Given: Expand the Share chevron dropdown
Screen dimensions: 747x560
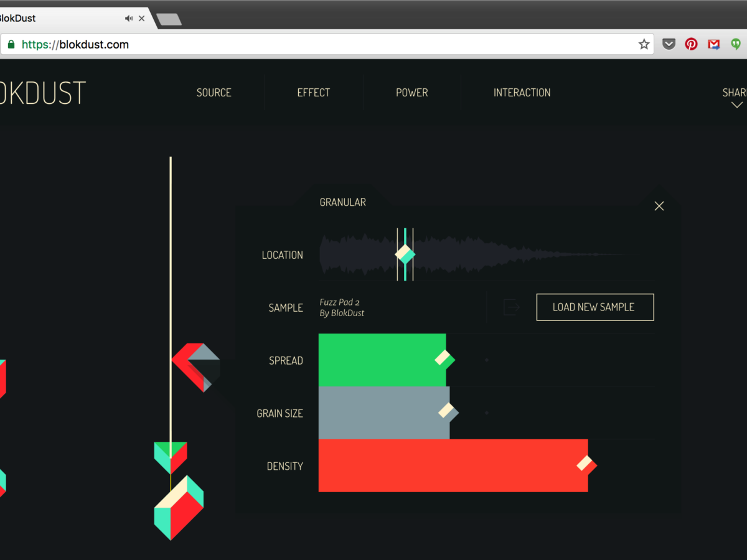Looking at the screenshot, I should (x=737, y=105).
